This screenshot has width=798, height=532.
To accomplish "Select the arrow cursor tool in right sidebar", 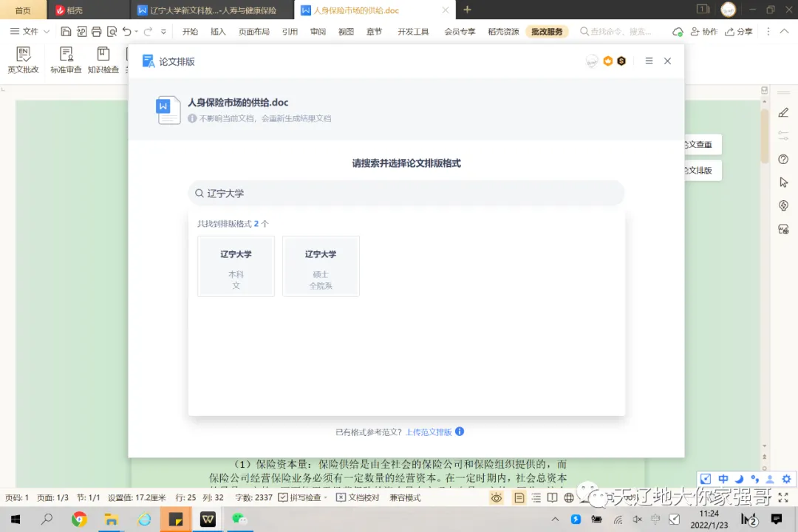I will coord(784,183).
